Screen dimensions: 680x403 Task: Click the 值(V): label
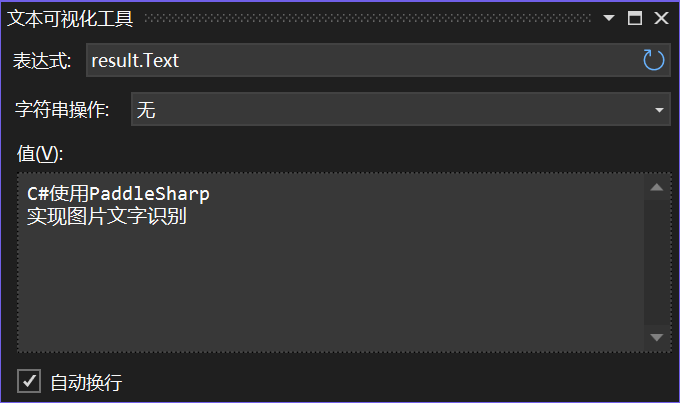pyautogui.click(x=40, y=154)
